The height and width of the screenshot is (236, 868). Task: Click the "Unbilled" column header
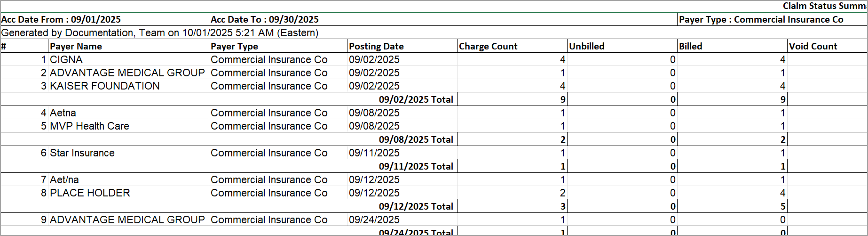[x=586, y=46]
